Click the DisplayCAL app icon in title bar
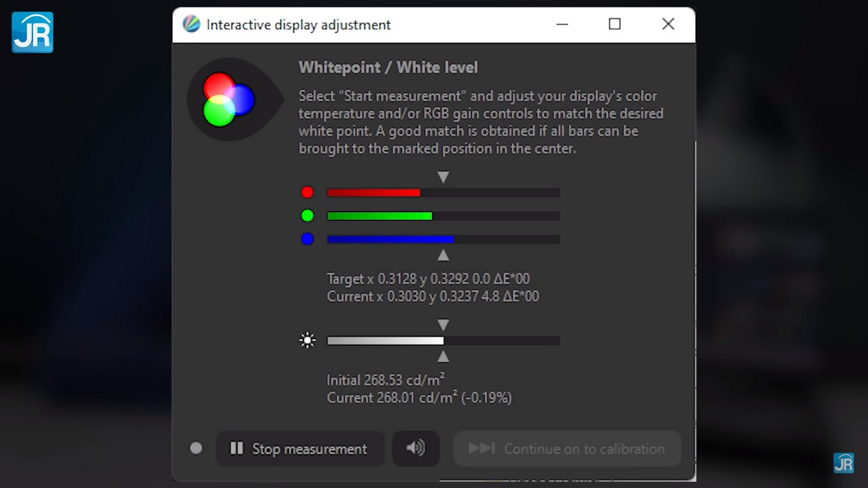The height and width of the screenshot is (488, 868). (x=191, y=24)
